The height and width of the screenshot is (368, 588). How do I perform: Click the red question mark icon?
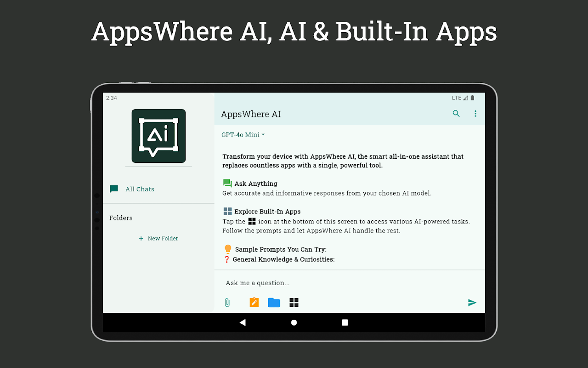click(226, 259)
